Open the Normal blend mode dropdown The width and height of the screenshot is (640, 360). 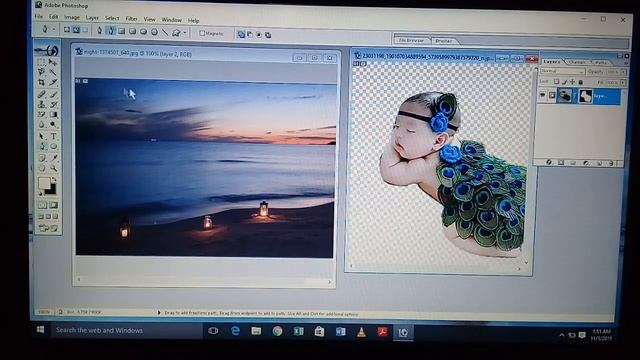tap(562, 71)
